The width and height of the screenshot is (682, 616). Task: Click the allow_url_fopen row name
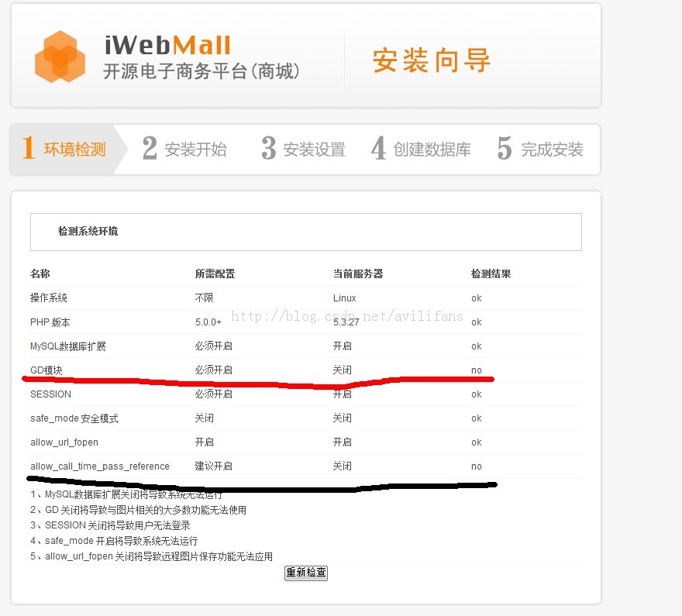(64, 442)
